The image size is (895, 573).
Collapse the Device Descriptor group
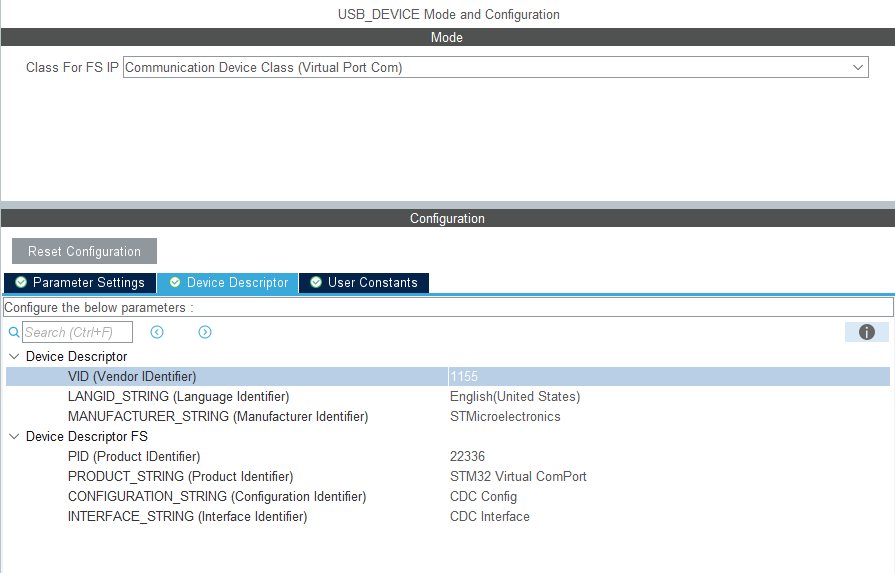point(14,357)
